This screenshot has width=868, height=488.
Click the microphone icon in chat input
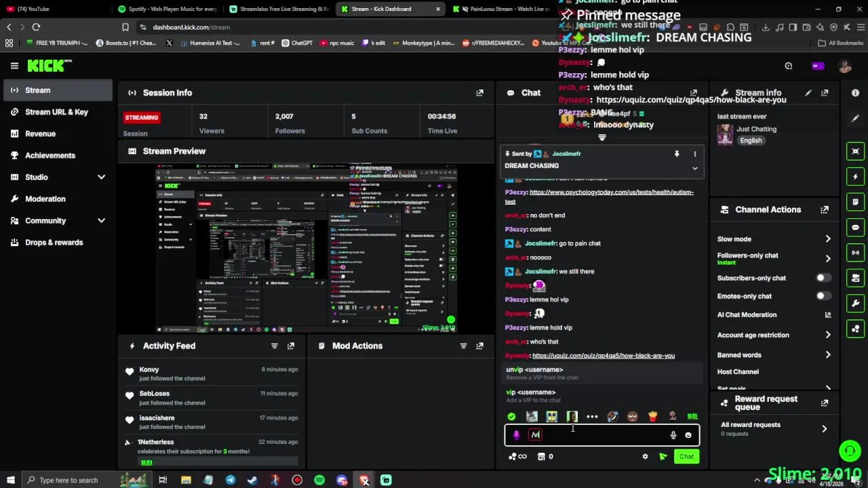[673, 435]
